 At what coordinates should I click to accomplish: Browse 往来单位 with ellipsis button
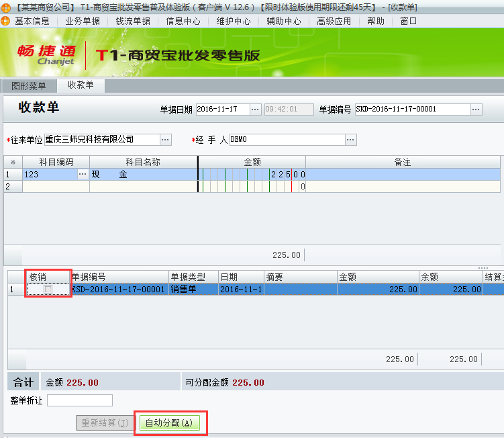[x=165, y=140]
